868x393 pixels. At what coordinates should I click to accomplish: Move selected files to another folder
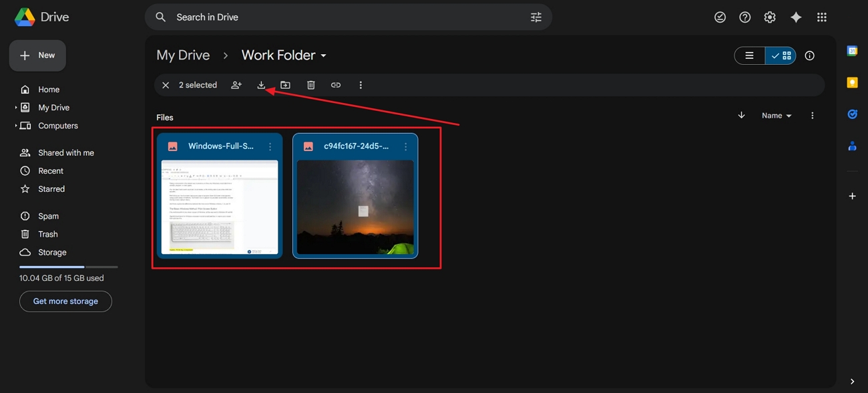click(x=285, y=85)
